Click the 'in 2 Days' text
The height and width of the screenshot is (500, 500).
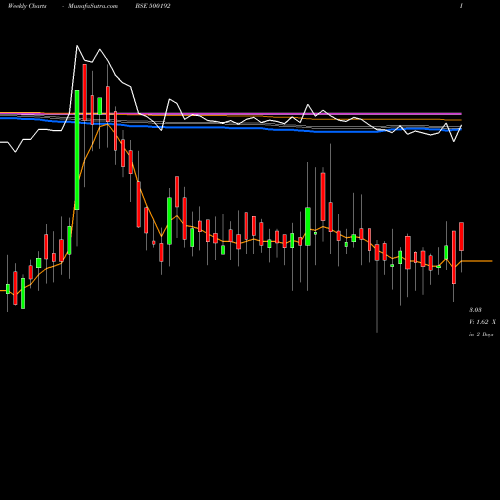[481, 334]
